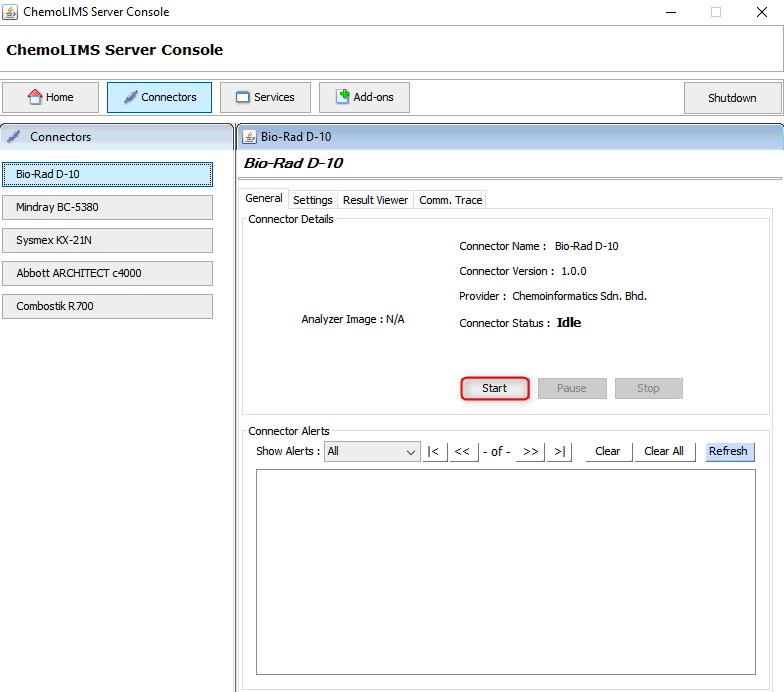Select the Combostik R700 connector

(x=107, y=306)
